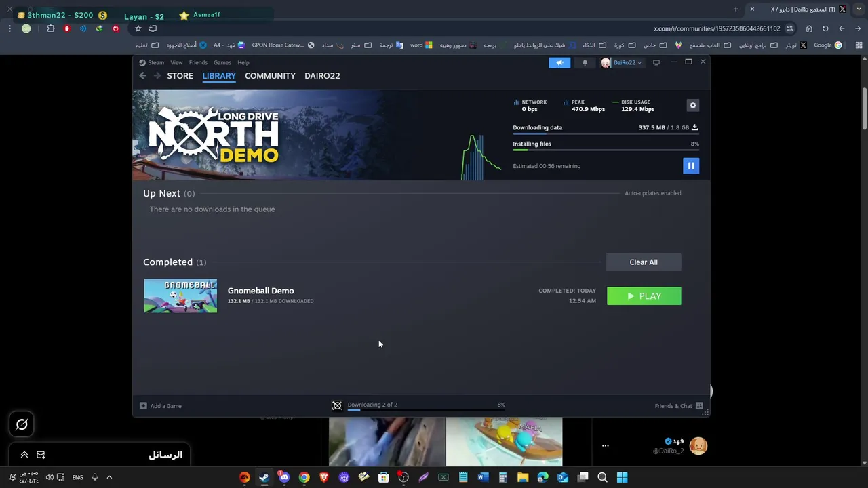Click the tray microphone icon
Viewport: 868px width, 488px height.
click(x=95, y=477)
